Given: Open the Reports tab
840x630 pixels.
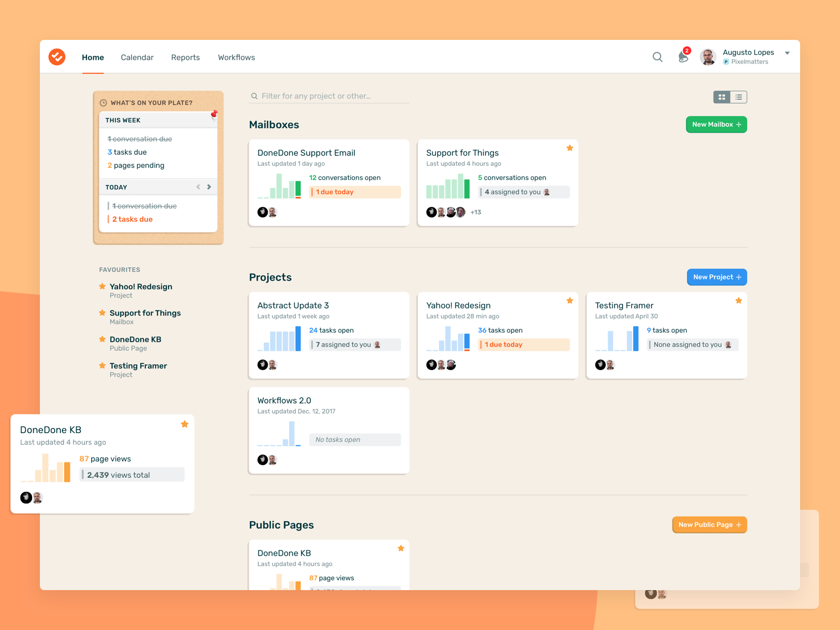Looking at the screenshot, I should [x=185, y=57].
